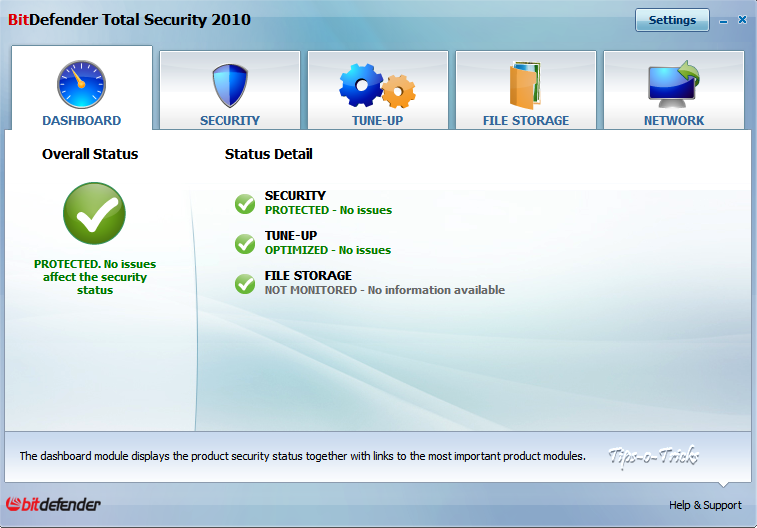Close the BitDefender window

tap(743, 20)
